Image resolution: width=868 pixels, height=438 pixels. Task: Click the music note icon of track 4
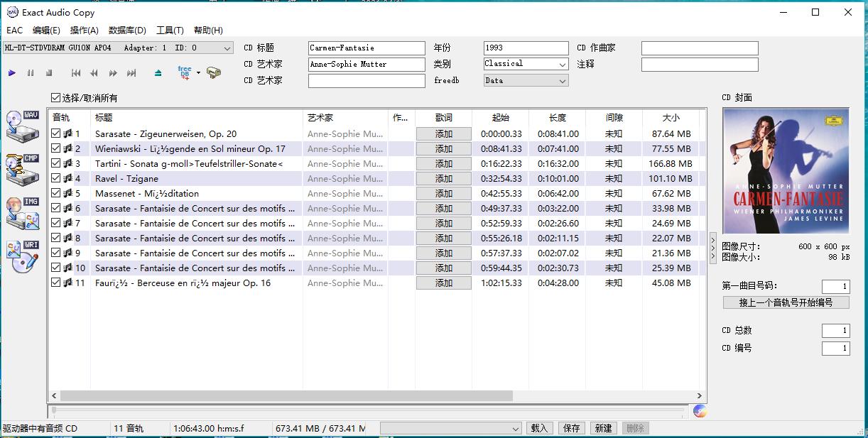click(x=68, y=178)
